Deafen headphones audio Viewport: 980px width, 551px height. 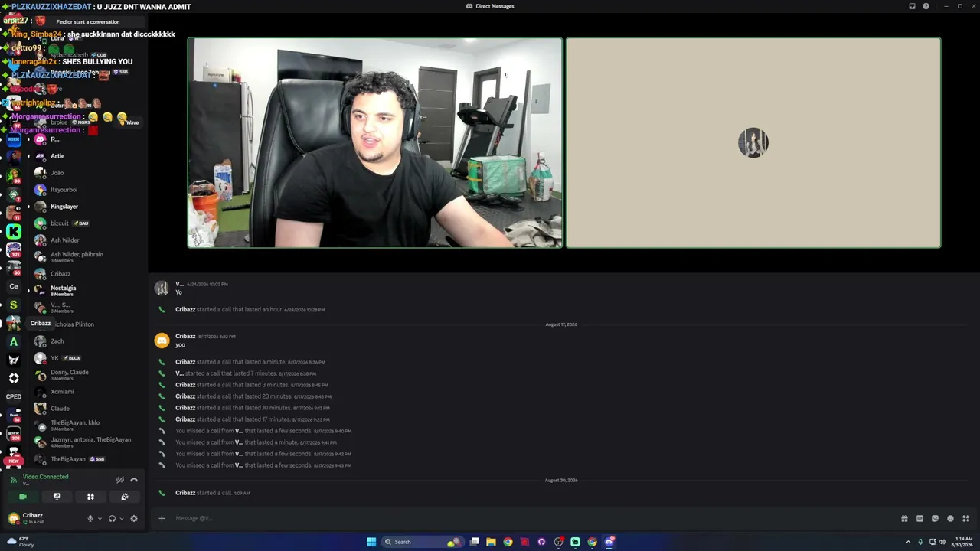click(x=112, y=518)
